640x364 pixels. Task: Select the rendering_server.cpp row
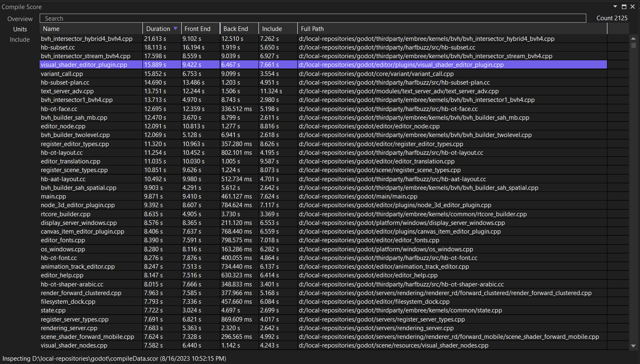323,328
